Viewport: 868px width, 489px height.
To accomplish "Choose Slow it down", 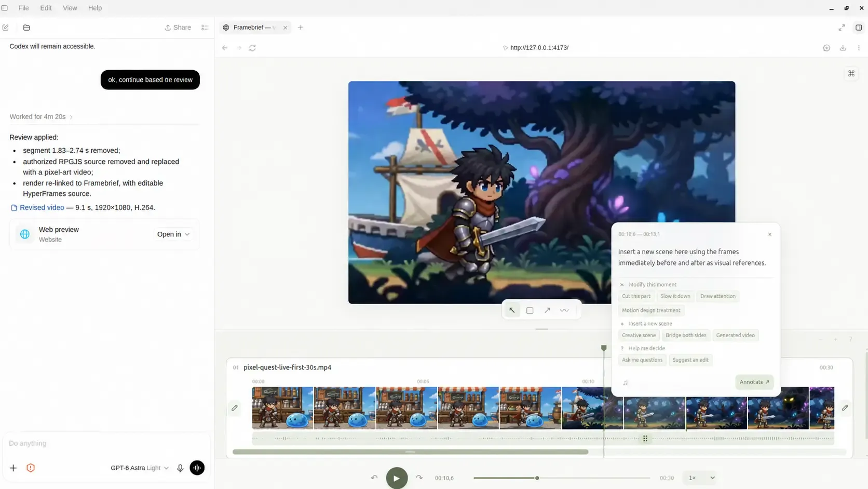I will 675,296.
